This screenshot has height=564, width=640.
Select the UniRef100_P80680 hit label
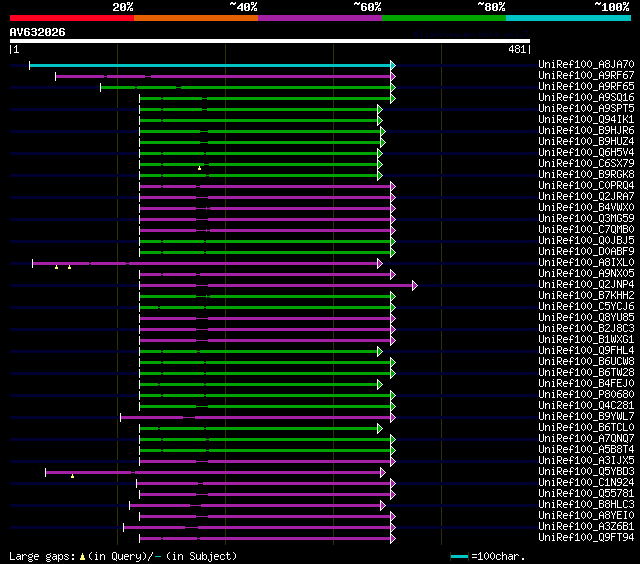click(585, 395)
